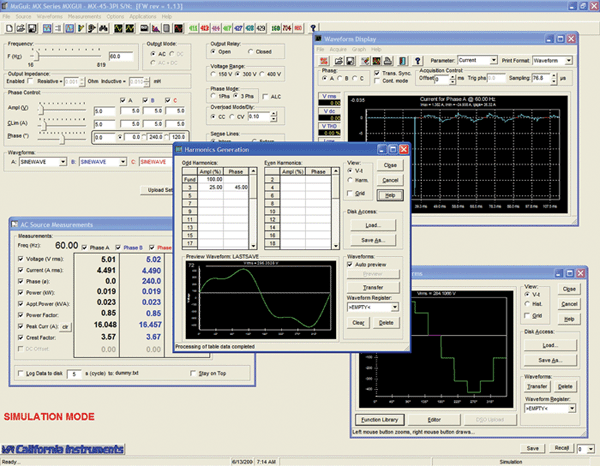Viewport: 600px width, 466px height.
Task: Enable the Stay on Top checkbox
Action: coord(193,373)
